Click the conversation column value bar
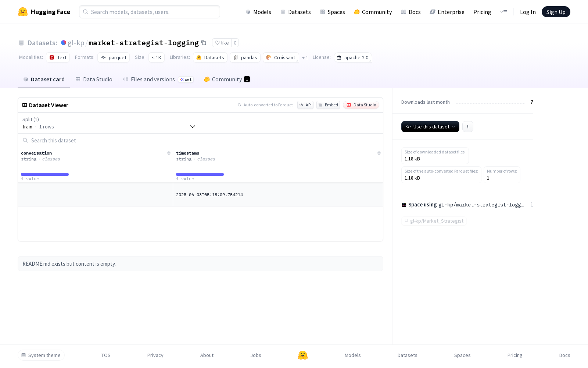 point(45,174)
